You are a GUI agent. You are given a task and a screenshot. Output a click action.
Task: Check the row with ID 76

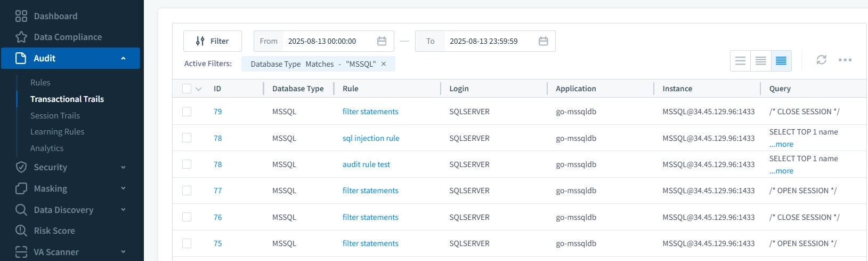click(186, 217)
